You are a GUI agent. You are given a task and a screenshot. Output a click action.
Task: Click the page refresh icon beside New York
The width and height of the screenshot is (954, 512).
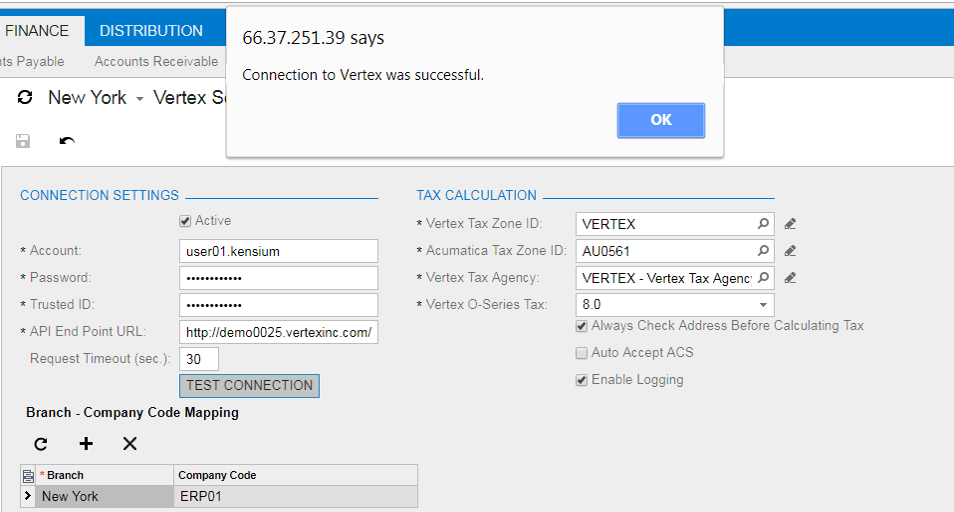click(x=25, y=97)
